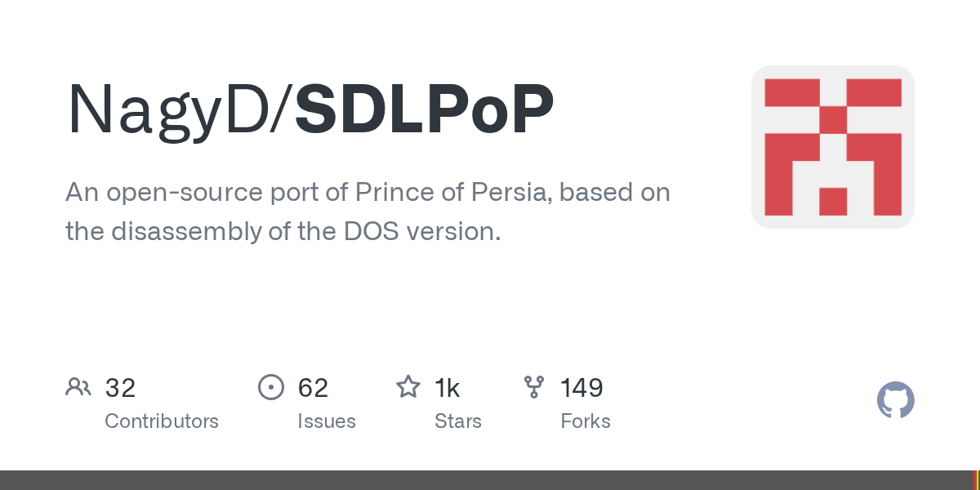Click the 1k star count
This screenshot has width=980, height=490.
448,388
